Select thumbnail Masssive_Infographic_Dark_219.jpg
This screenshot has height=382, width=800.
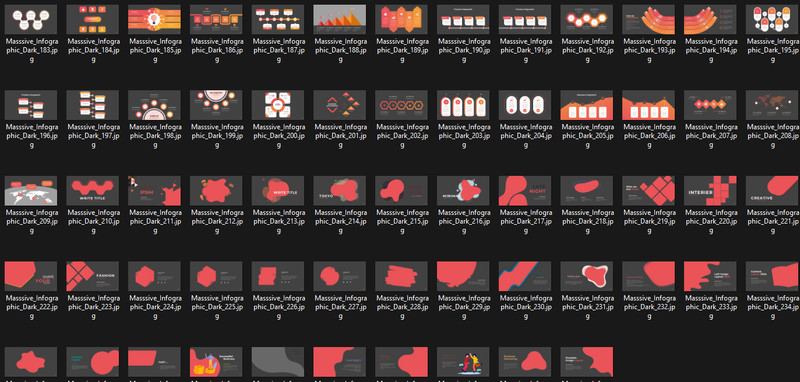coord(648,191)
